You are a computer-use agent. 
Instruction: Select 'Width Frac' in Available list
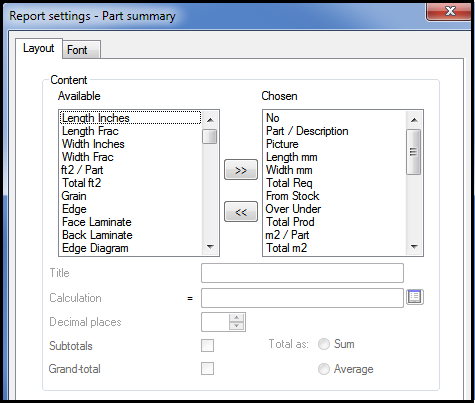pyautogui.click(x=131, y=157)
